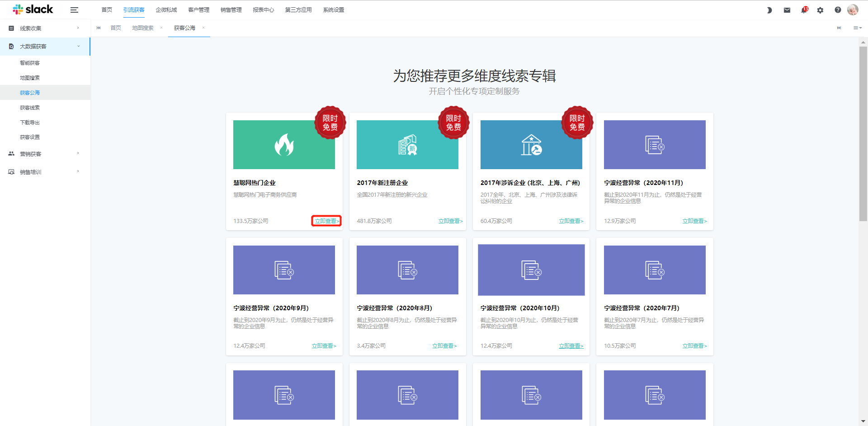Open 客户管理 top menu
The image size is (868, 426).
tap(199, 10)
